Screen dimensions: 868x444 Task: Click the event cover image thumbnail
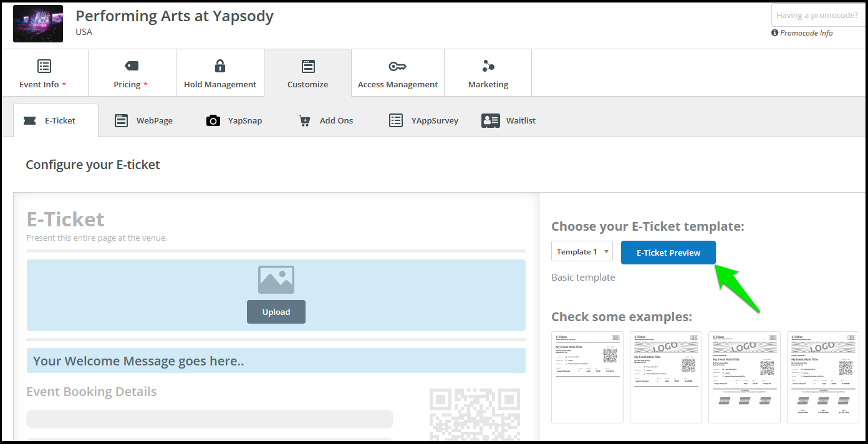point(38,24)
